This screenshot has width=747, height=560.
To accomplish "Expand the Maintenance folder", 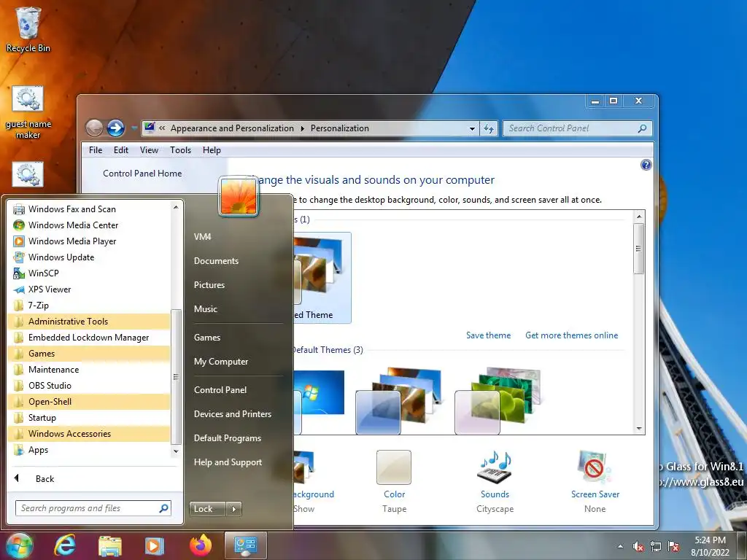I will point(89,370).
